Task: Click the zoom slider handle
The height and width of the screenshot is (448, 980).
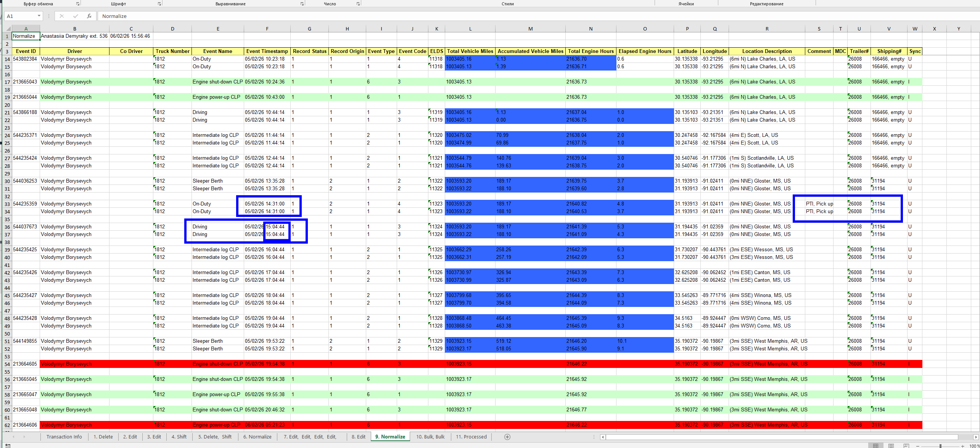Action: tap(940, 446)
